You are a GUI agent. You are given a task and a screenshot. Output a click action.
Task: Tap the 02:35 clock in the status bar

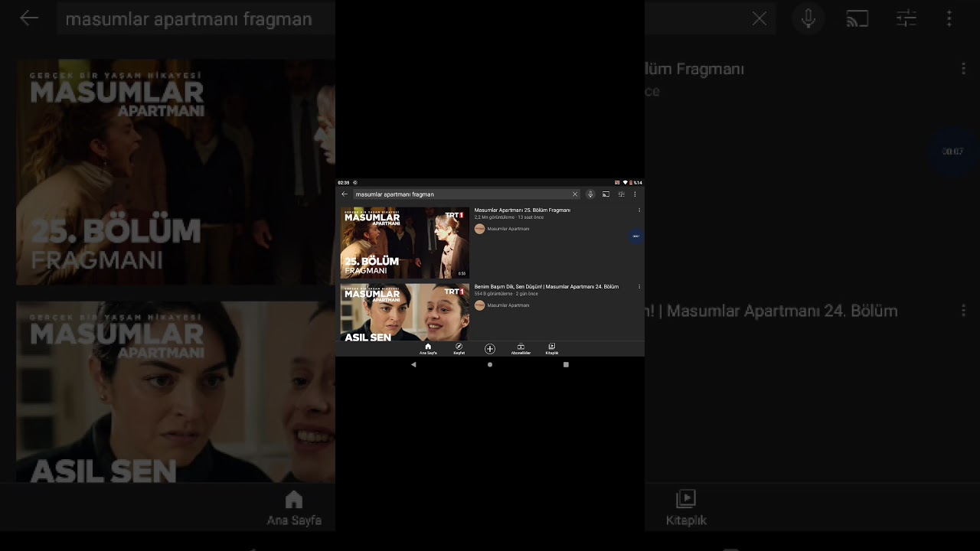pyautogui.click(x=344, y=183)
